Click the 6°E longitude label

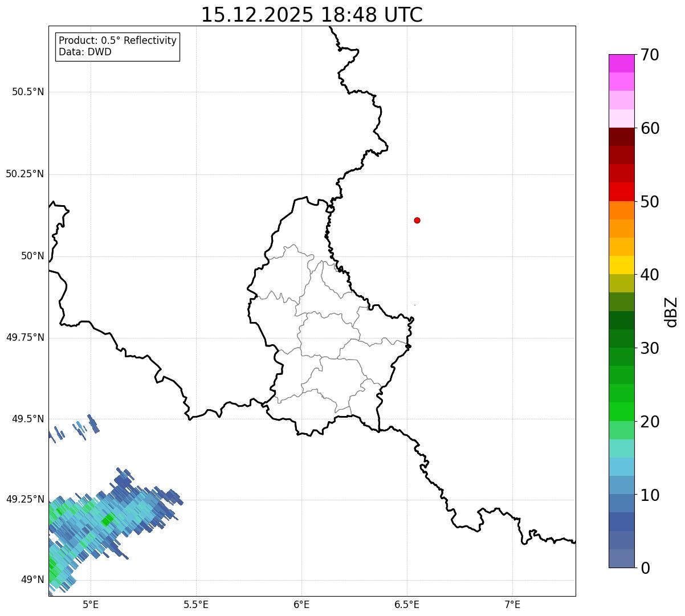pos(301,604)
